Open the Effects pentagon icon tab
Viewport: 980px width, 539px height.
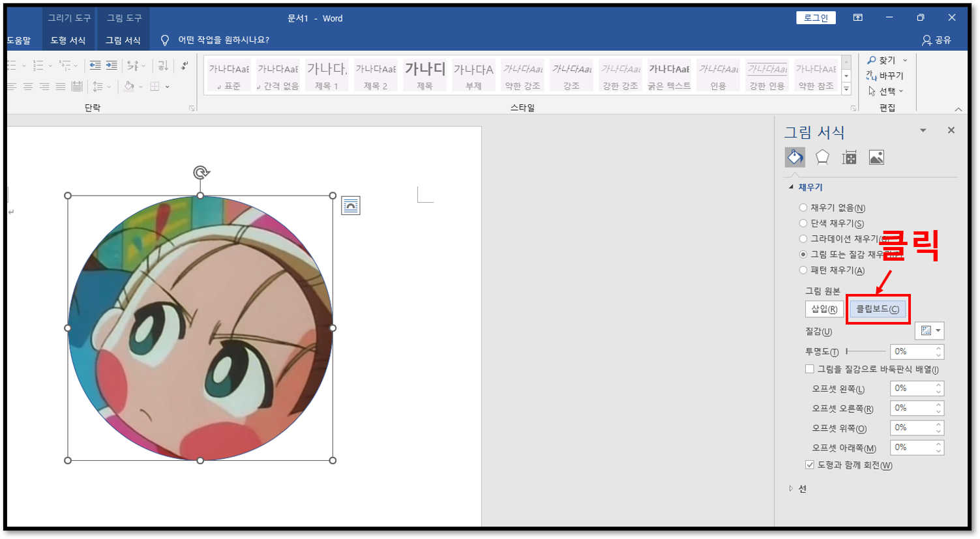pyautogui.click(x=822, y=157)
